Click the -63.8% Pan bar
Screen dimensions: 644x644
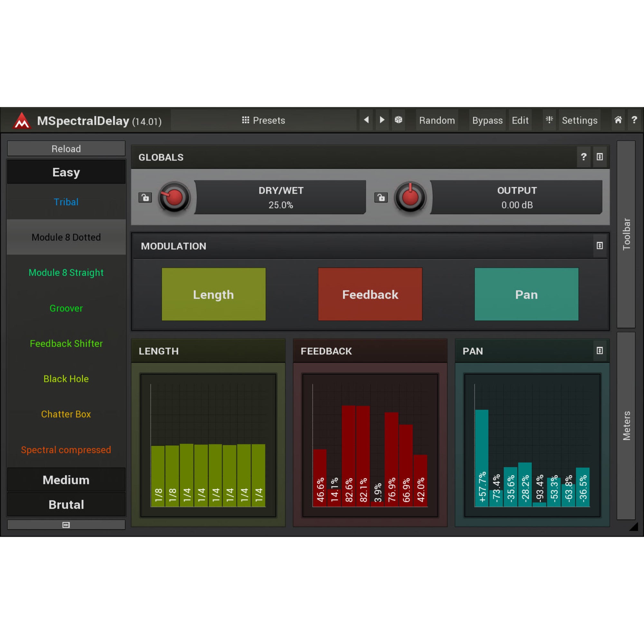coord(568,495)
